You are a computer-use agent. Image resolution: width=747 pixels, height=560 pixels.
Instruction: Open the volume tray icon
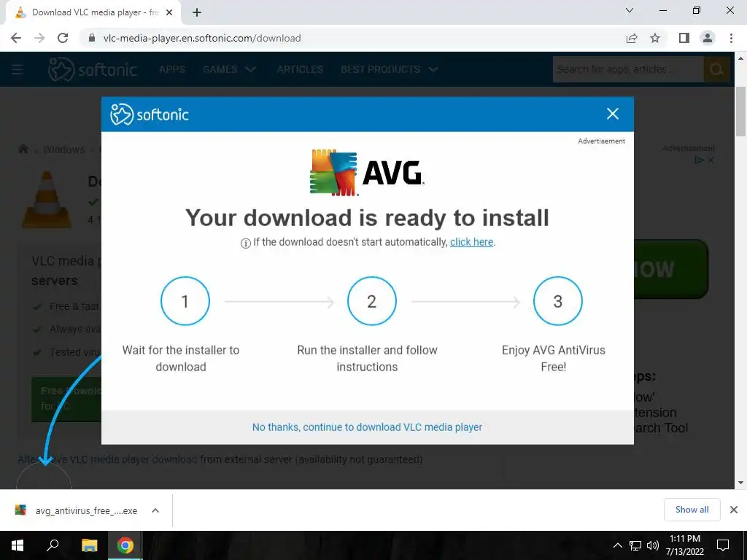tap(653, 545)
